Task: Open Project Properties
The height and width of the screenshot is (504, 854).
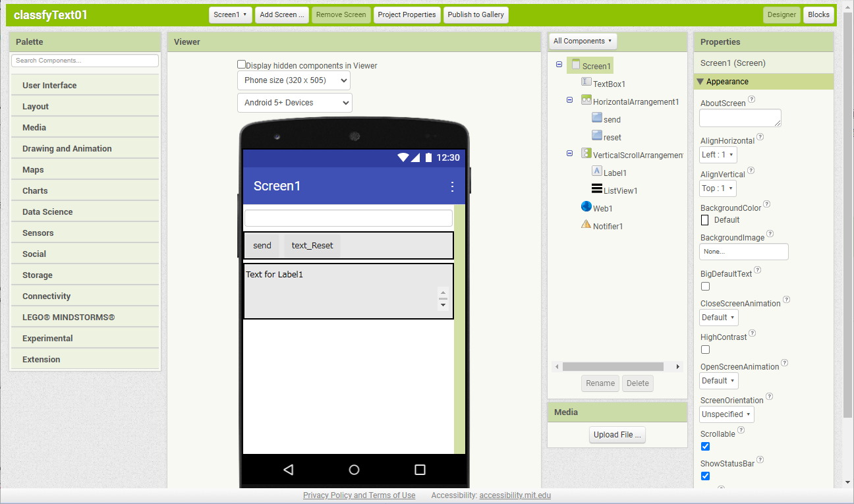Action: [407, 14]
